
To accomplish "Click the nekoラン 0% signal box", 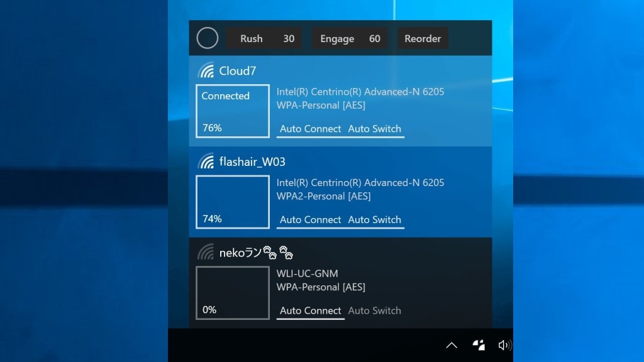I will [x=233, y=293].
